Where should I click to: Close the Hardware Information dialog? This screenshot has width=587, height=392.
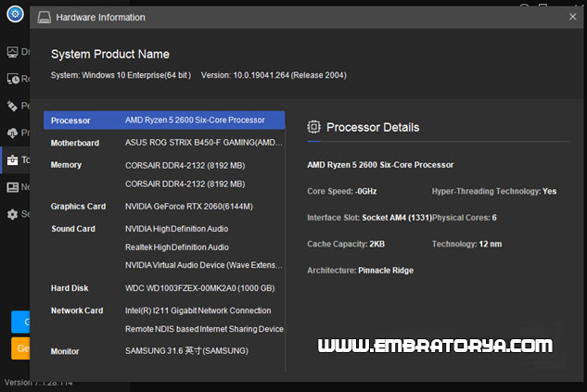click(572, 17)
